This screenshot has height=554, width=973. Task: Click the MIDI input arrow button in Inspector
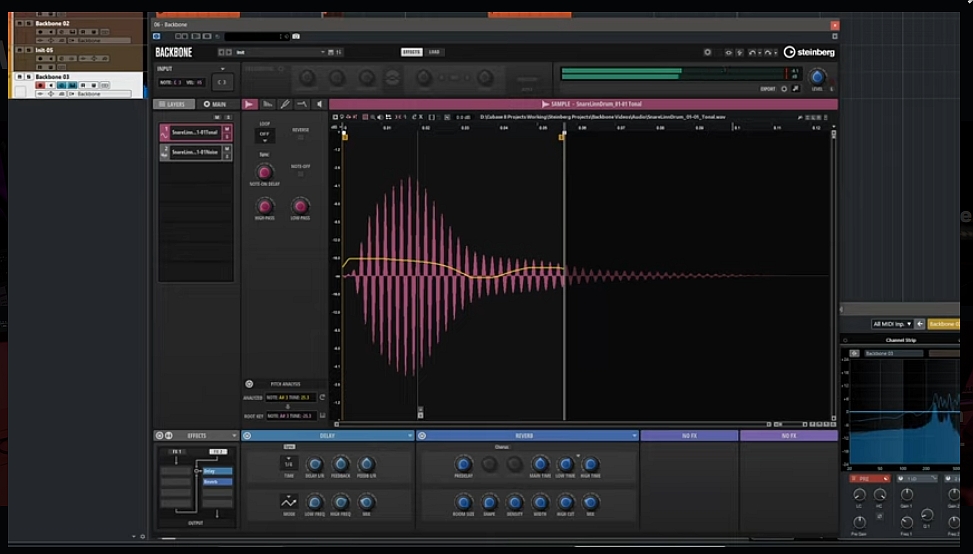[x=920, y=324]
